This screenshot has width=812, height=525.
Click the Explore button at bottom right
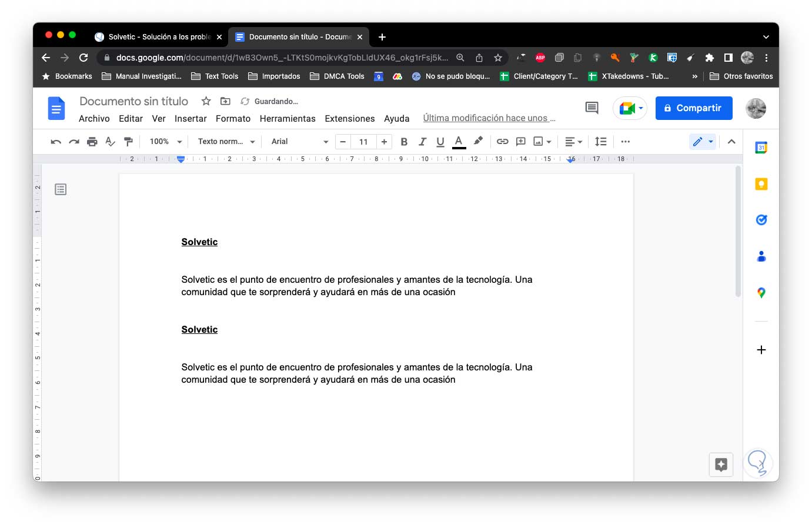pyautogui.click(x=721, y=464)
